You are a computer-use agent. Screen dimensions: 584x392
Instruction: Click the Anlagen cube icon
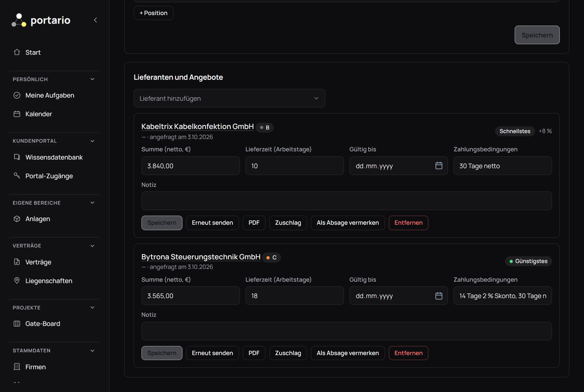(x=17, y=219)
